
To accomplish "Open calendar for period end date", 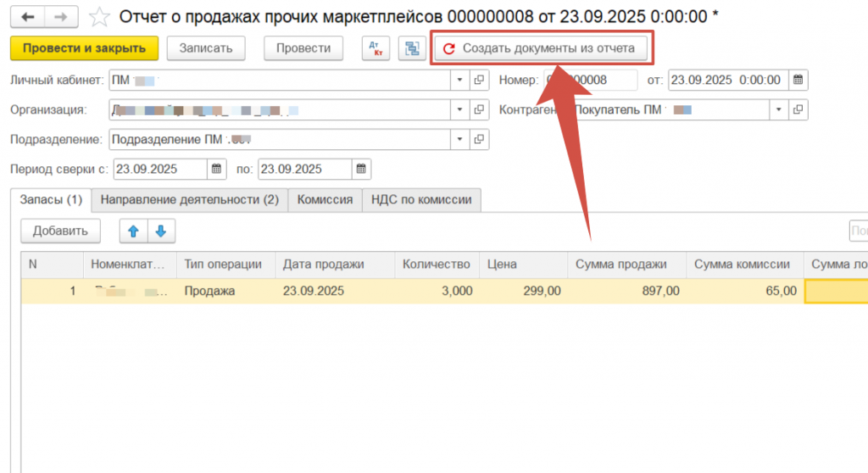I will 361,169.
